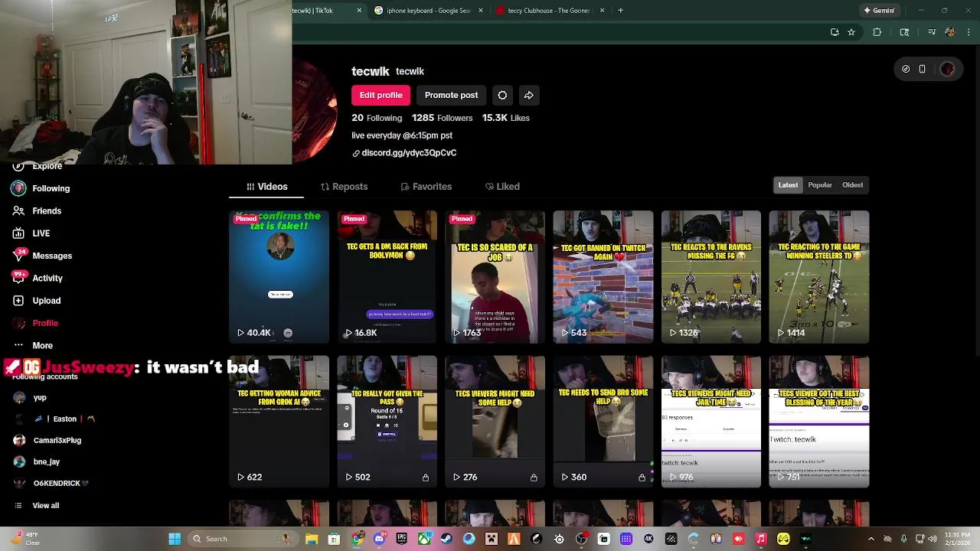The height and width of the screenshot is (551, 980).
Task: Sort videos by Popular
Action: (x=820, y=185)
